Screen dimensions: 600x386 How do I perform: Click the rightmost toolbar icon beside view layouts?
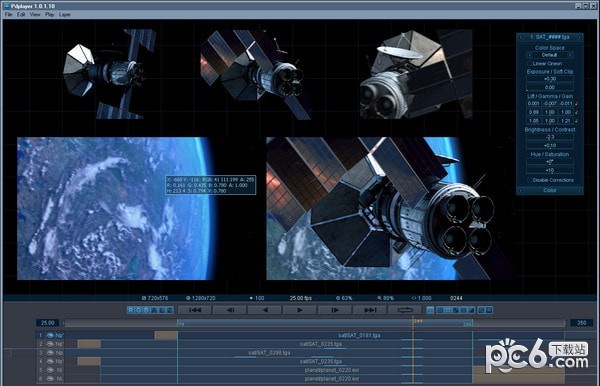coord(489,310)
